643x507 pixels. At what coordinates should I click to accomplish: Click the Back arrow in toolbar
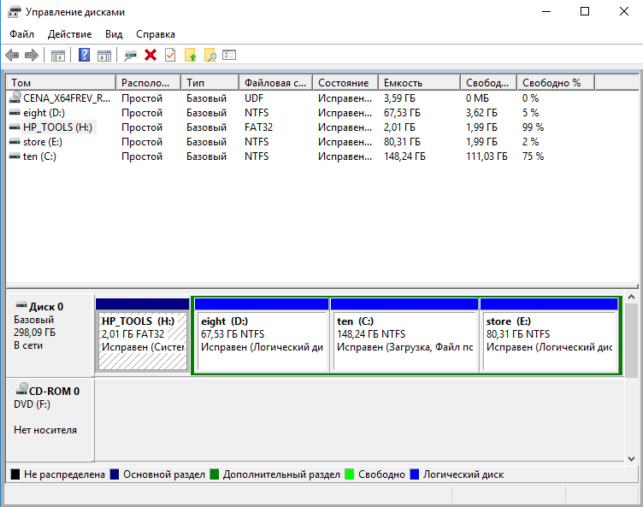point(12,55)
